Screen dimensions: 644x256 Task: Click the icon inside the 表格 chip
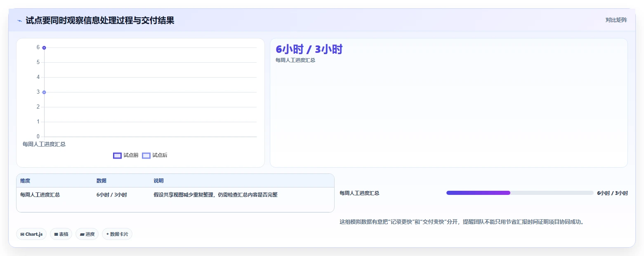tap(56, 234)
